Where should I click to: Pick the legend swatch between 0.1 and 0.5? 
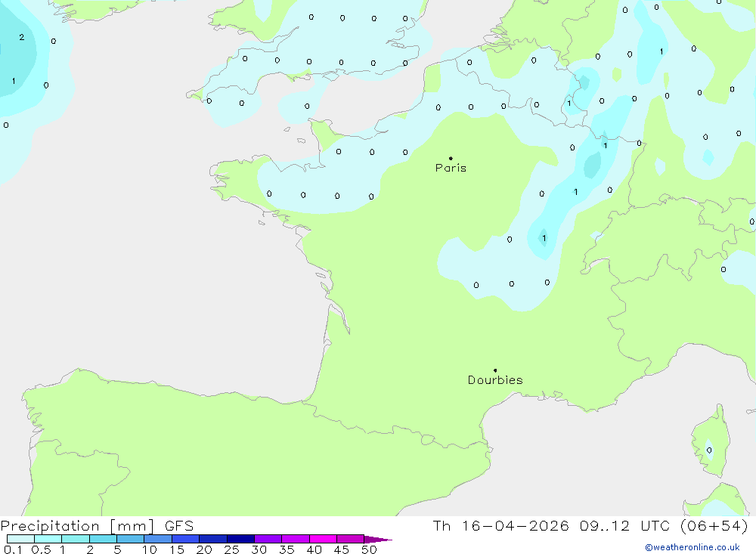[x=20, y=539]
